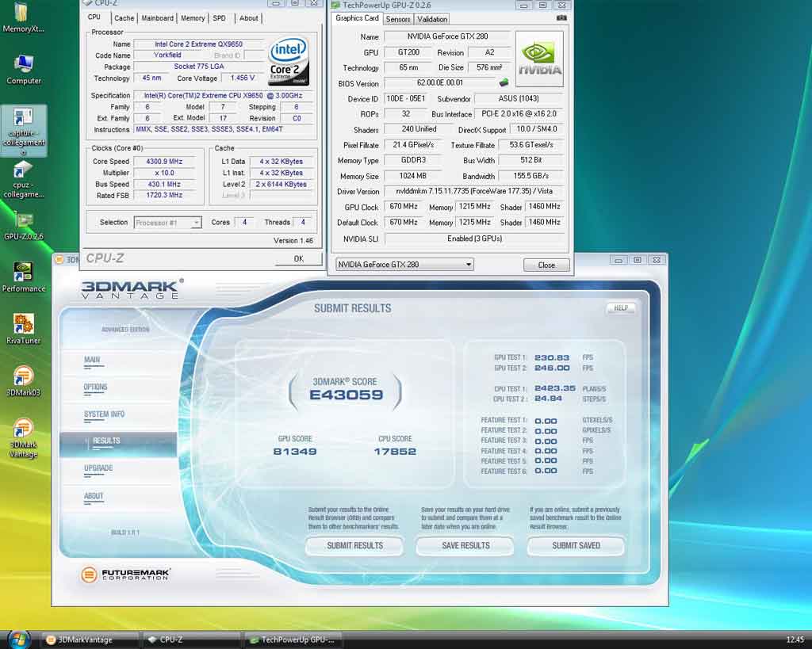Click the GPU Test 1 value 230.83
Screen dimensions: 812x649
coord(552,357)
